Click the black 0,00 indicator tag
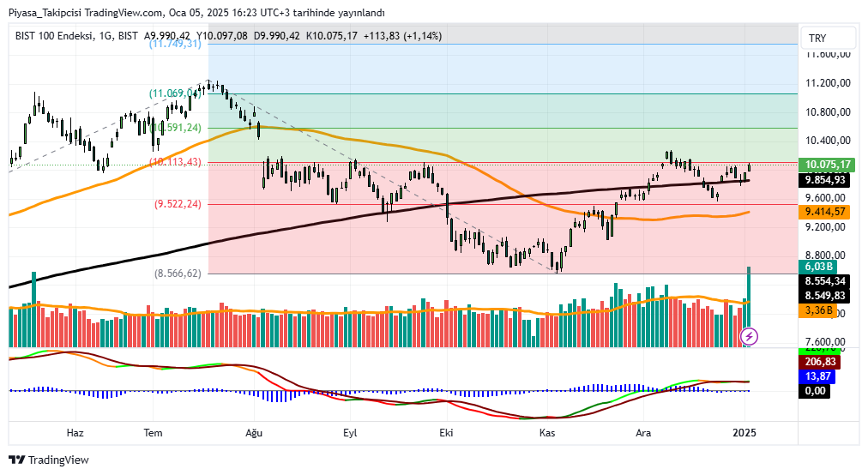This screenshot has height=475, width=868. 815,391
